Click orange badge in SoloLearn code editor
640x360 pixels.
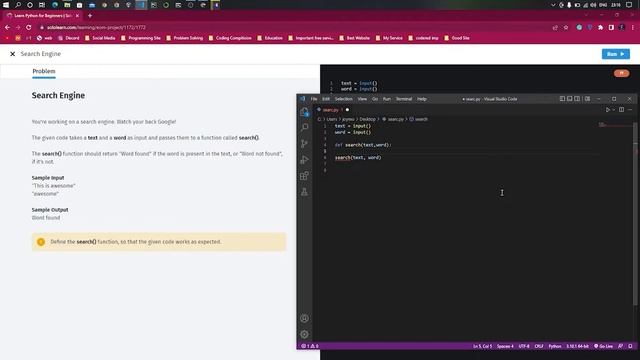pyautogui.click(x=622, y=73)
